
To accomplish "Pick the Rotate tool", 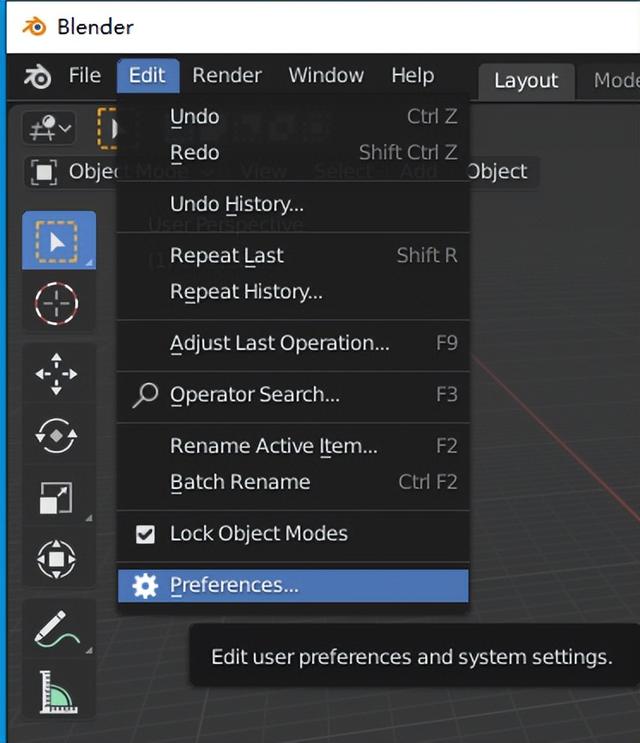I will click(x=58, y=435).
